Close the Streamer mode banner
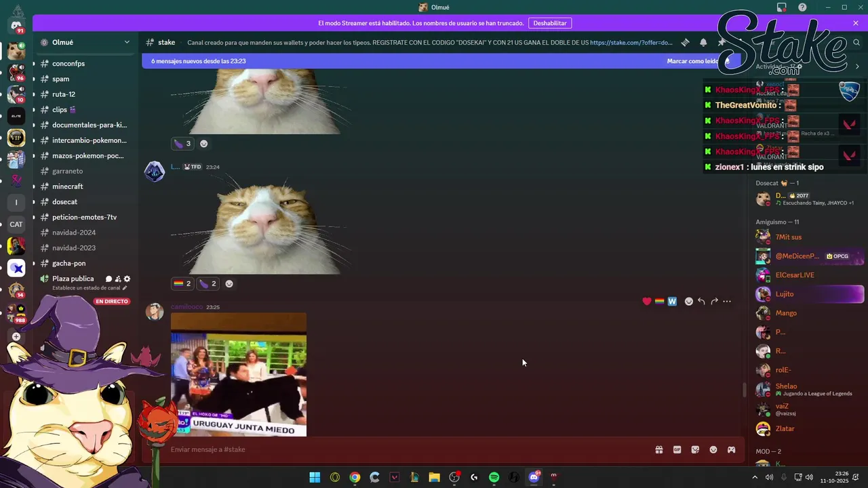Image resolution: width=868 pixels, height=488 pixels. (856, 23)
